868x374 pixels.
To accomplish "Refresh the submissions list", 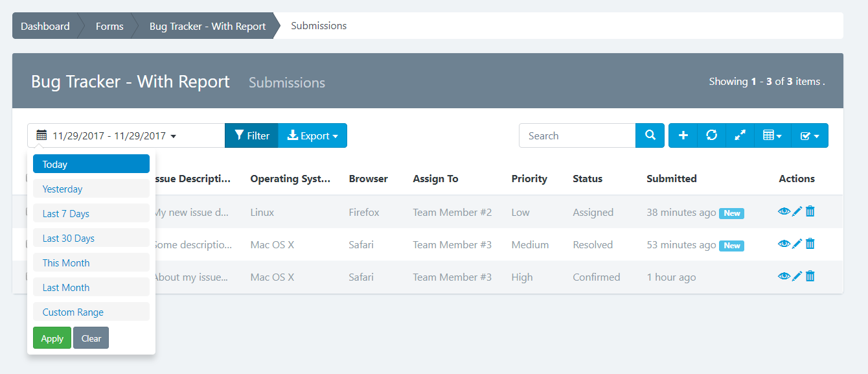I will [711, 135].
